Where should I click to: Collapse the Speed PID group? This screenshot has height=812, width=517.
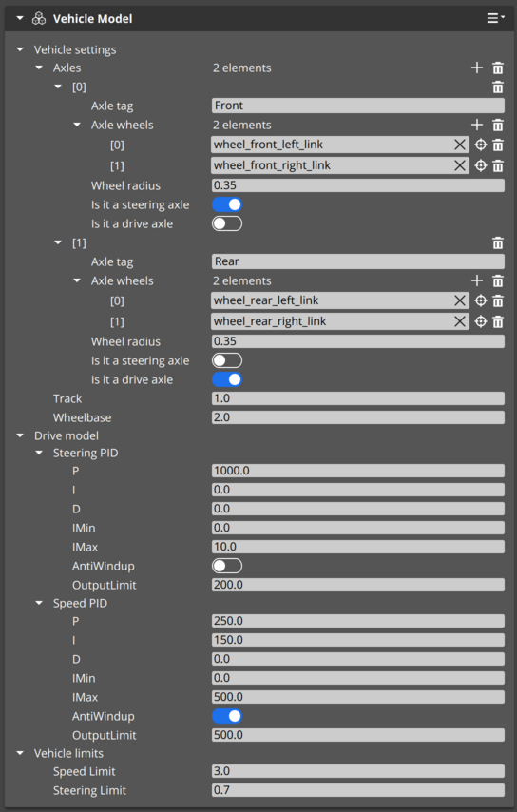(x=39, y=603)
